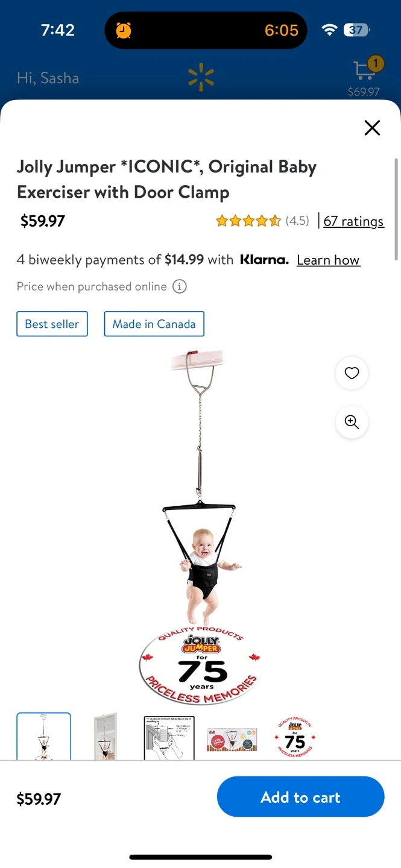401x868 pixels.
Task: Select the Best seller badge
Action: (x=52, y=324)
